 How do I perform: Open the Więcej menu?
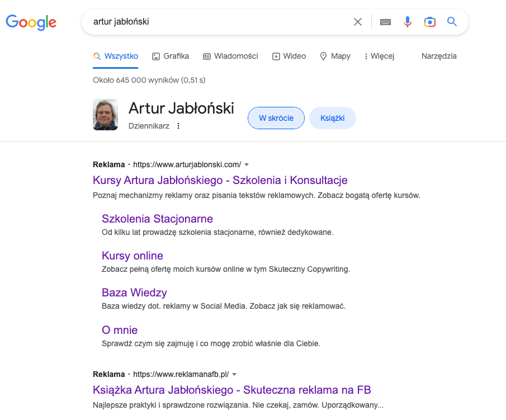click(x=379, y=56)
